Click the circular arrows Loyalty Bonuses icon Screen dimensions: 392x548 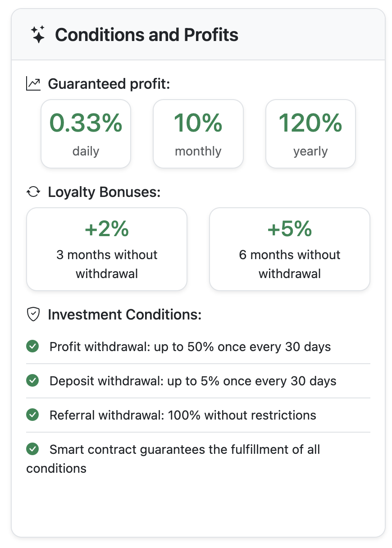coord(33,192)
